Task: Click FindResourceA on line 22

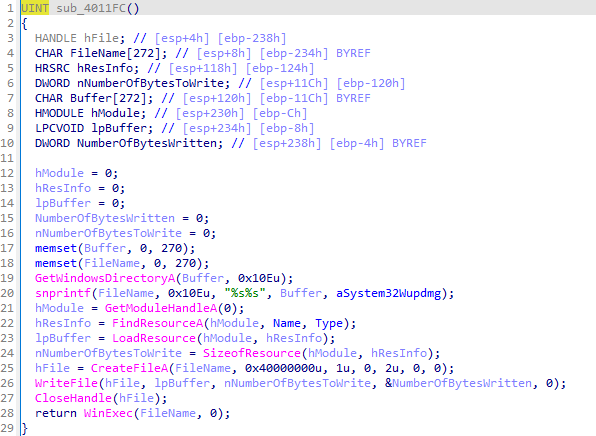Action: point(157,323)
